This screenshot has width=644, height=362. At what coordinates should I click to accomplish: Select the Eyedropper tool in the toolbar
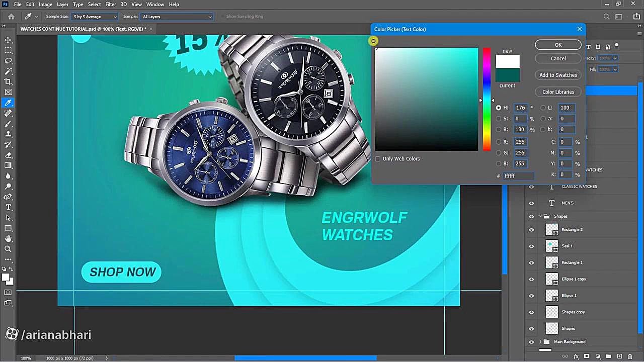(8, 103)
